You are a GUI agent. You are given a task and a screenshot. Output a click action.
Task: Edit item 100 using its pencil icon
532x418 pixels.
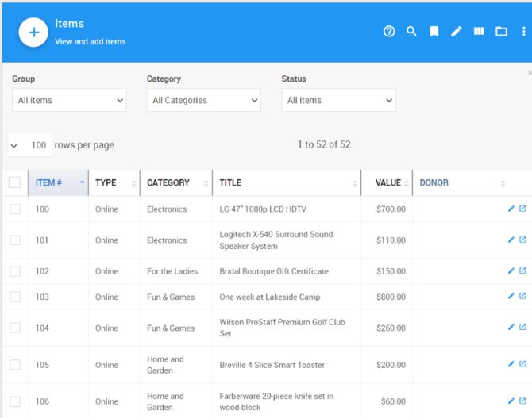click(511, 209)
